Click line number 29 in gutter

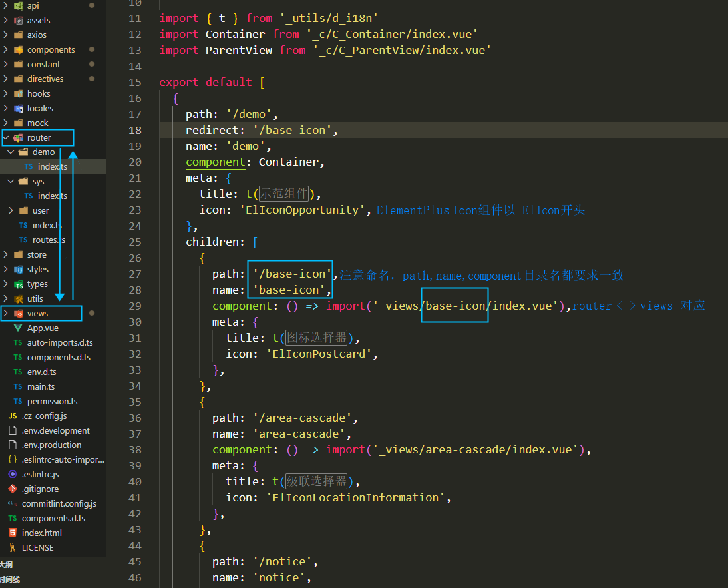[135, 306]
